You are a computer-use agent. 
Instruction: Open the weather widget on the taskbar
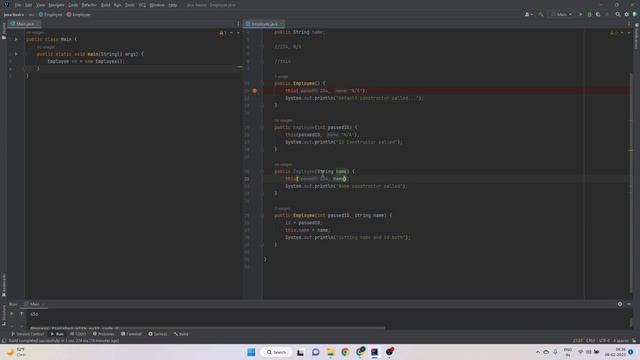(16, 352)
